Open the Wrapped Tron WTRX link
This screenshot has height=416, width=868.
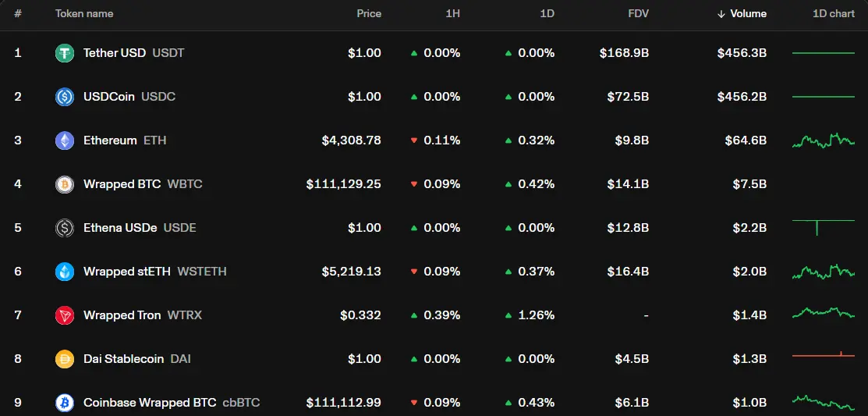point(142,315)
